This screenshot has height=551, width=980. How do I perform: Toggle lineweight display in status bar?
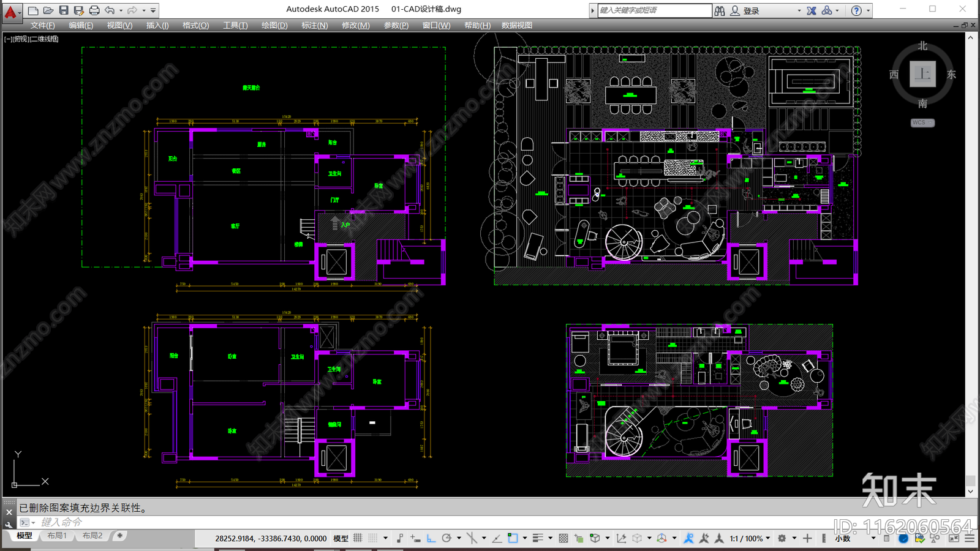pyautogui.click(x=538, y=538)
